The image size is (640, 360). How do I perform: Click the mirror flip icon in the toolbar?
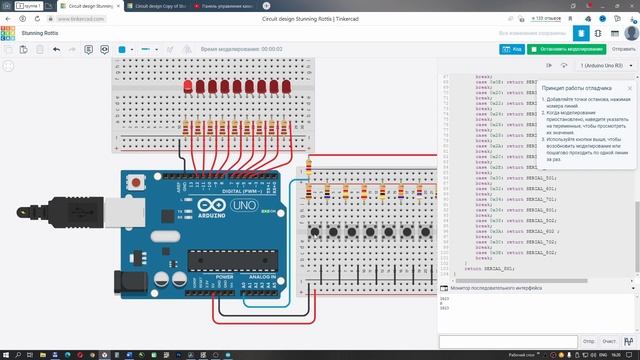point(187,49)
